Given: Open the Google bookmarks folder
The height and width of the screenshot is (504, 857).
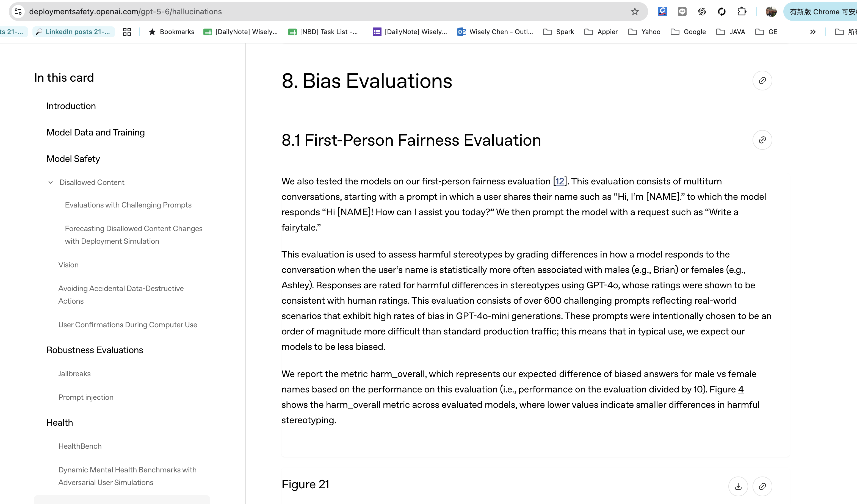Looking at the screenshot, I should click(688, 32).
